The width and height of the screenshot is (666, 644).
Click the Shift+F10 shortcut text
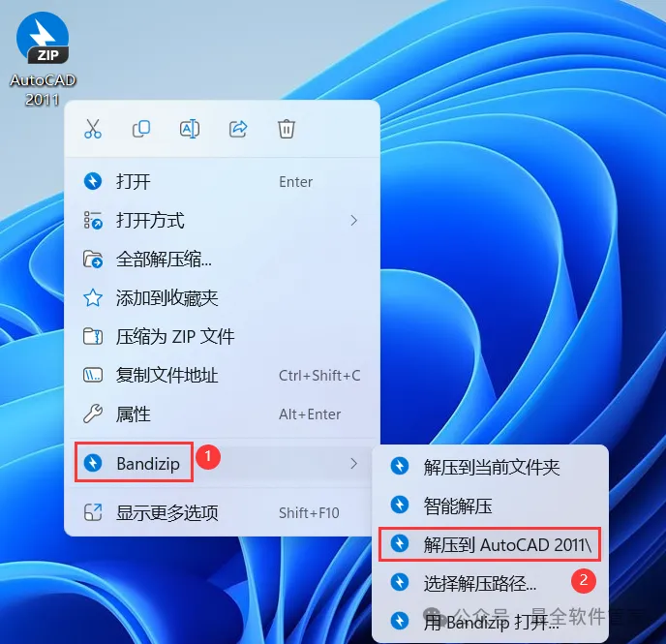[x=309, y=513]
